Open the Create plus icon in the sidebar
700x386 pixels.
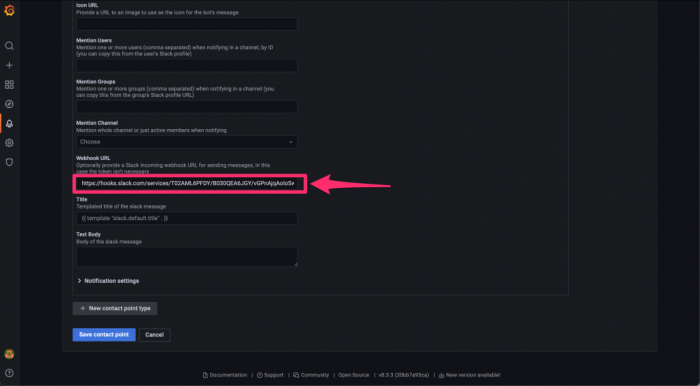coord(9,65)
